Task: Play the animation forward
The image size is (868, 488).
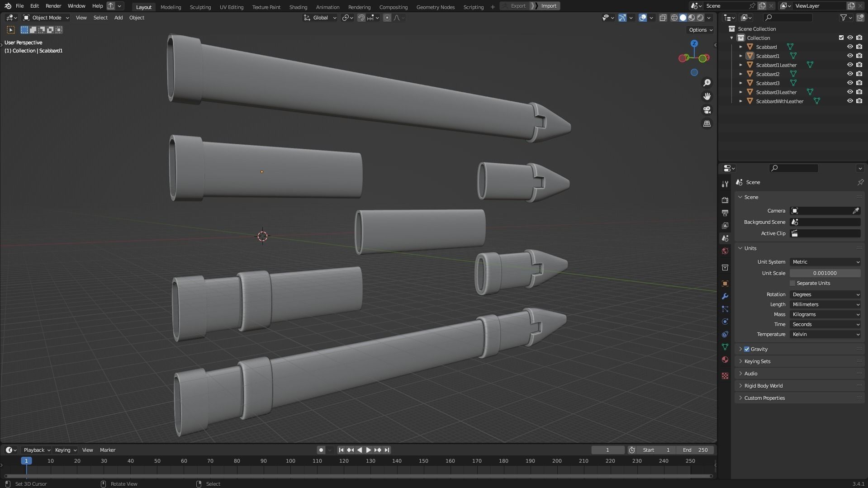Action: click(368, 450)
